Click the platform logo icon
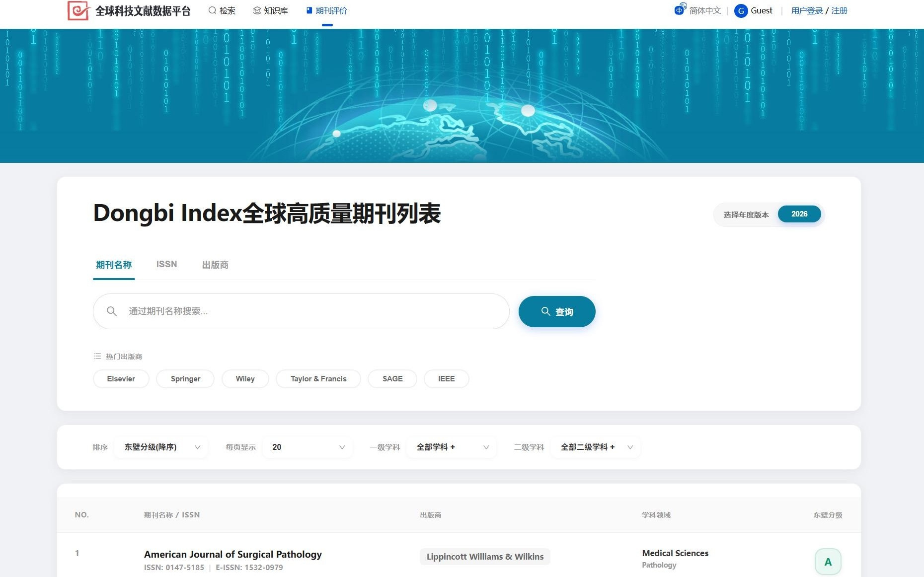The width and height of the screenshot is (924, 577). 78,11
